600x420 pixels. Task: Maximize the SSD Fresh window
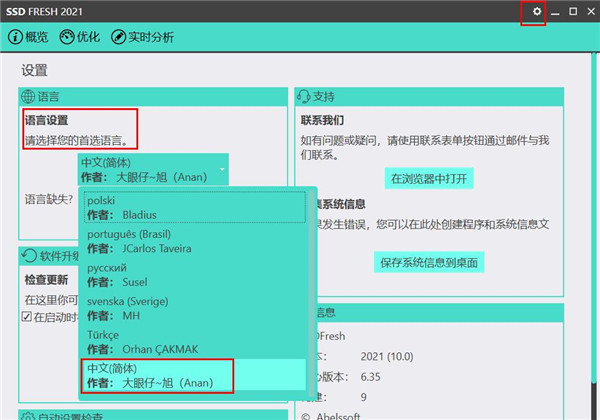point(573,12)
